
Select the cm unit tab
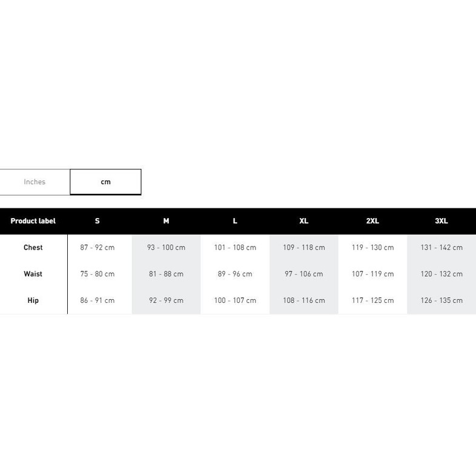[x=105, y=182]
